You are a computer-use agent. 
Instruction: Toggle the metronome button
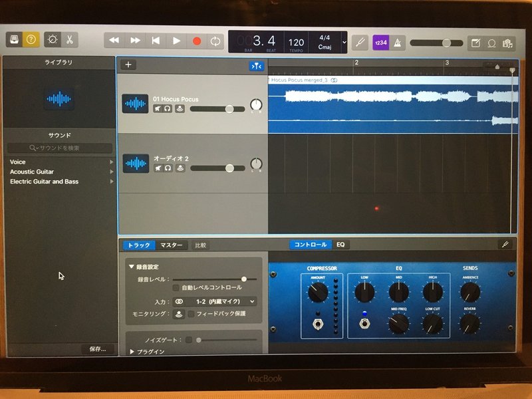coord(397,43)
